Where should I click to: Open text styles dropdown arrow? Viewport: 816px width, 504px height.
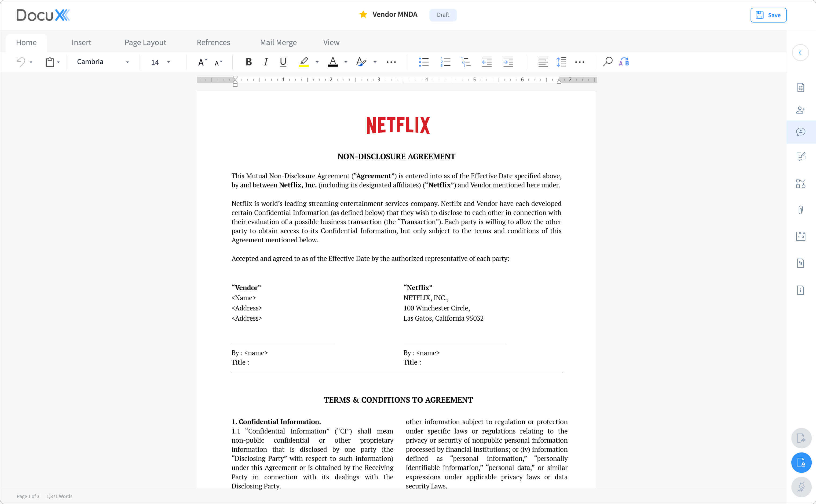pos(375,62)
